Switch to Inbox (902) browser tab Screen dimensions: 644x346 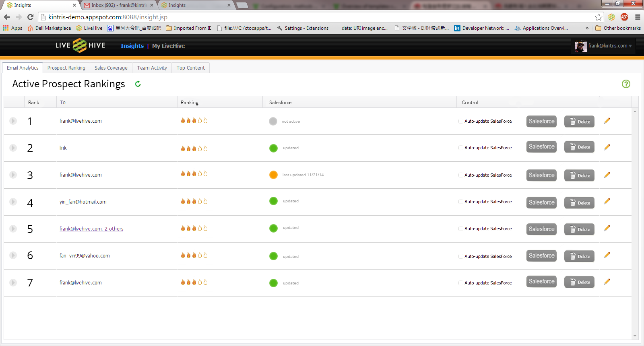tap(119, 5)
